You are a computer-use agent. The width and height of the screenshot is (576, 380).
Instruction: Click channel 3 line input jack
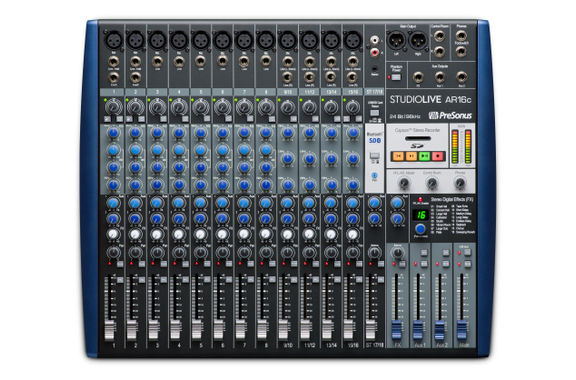pos(157,61)
